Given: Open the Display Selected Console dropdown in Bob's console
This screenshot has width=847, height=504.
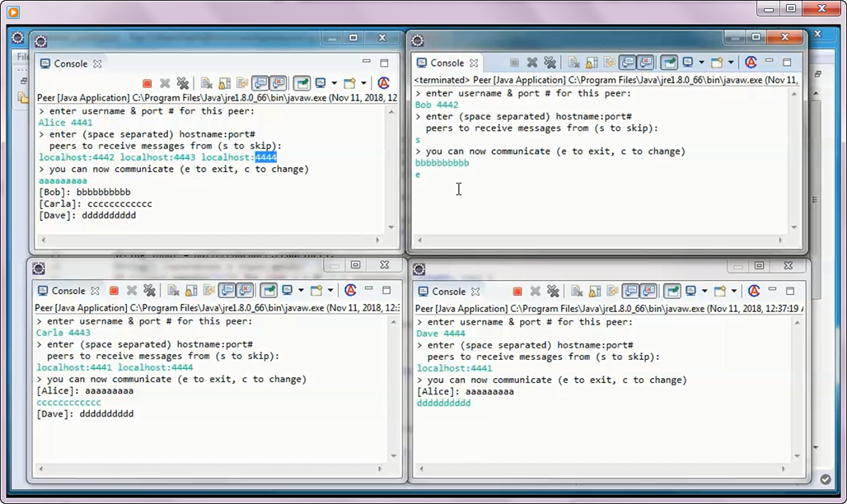Looking at the screenshot, I should (700, 62).
